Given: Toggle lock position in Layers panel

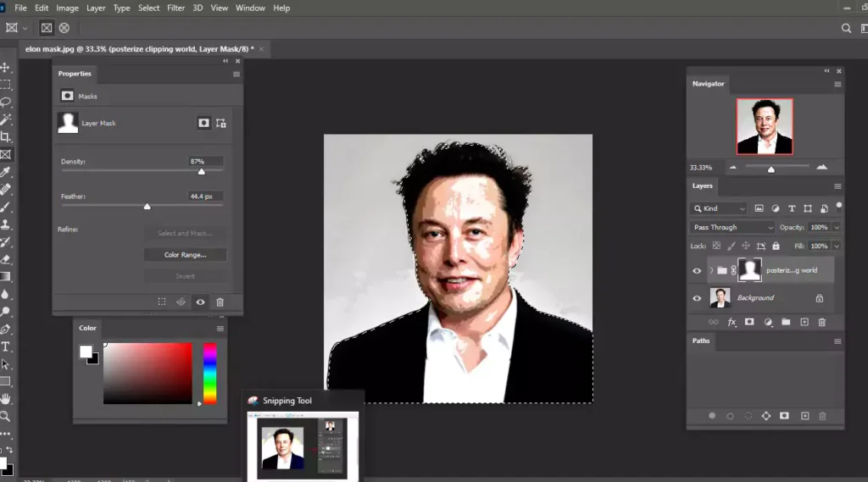Looking at the screenshot, I should point(746,246).
